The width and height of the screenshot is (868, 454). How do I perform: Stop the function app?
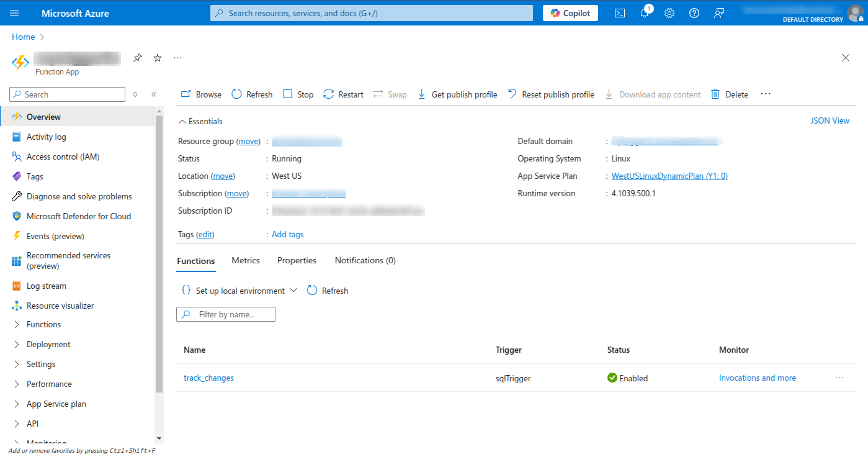coord(298,94)
